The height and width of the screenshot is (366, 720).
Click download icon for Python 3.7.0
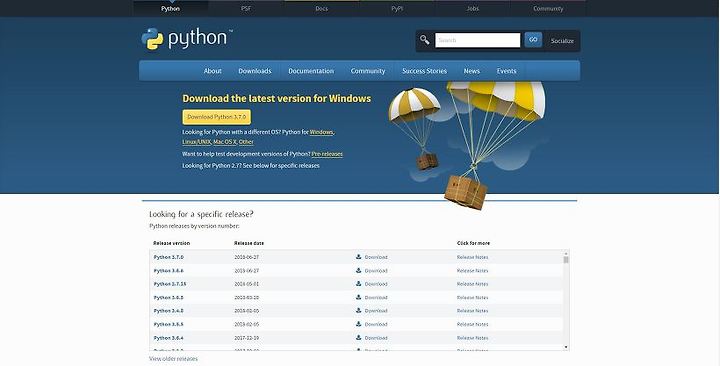(x=359, y=257)
